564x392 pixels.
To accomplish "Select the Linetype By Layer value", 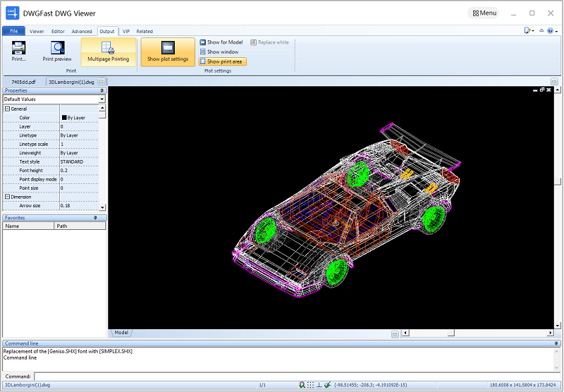I will tap(79, 135).
